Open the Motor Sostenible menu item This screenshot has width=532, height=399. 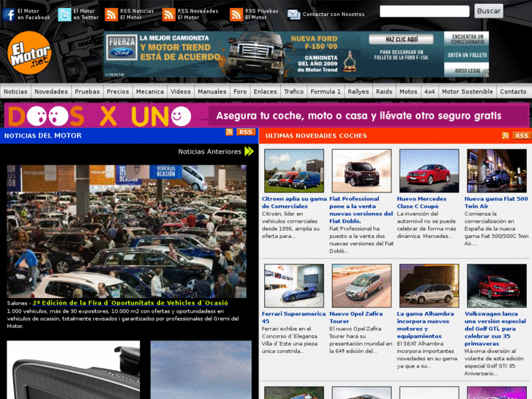[468, 92]
